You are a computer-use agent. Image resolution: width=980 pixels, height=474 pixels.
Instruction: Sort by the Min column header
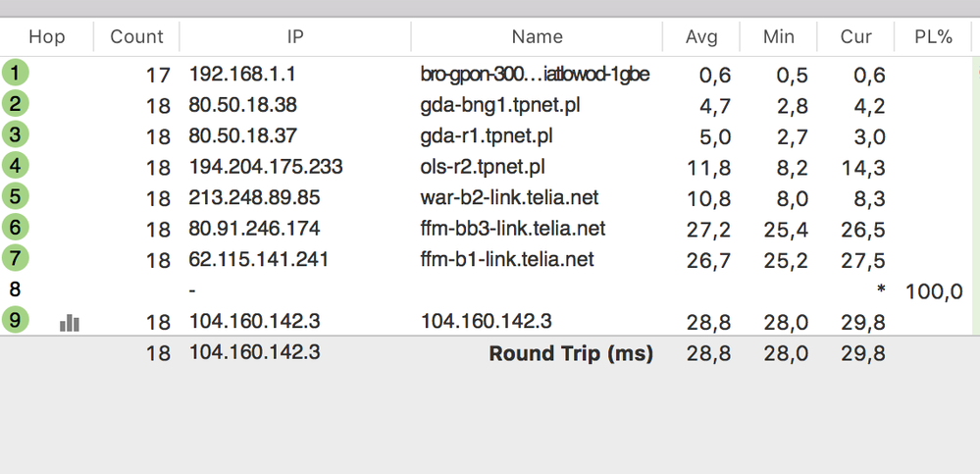[779, 37]
